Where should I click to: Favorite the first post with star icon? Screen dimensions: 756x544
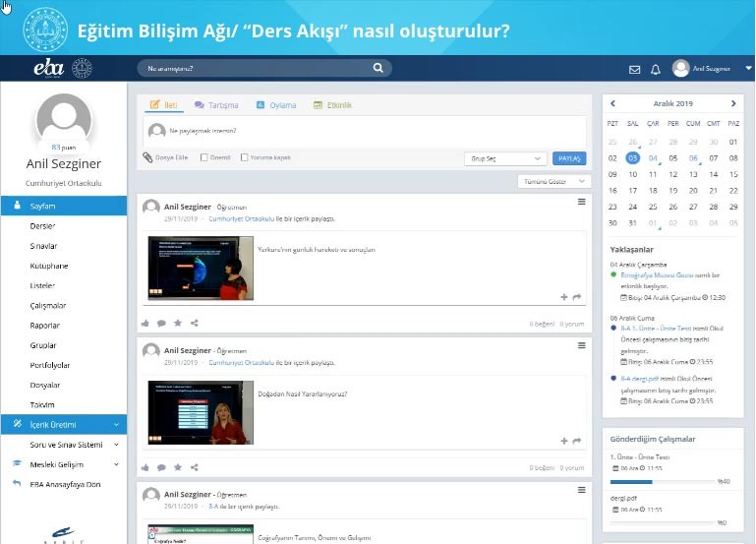178,323
